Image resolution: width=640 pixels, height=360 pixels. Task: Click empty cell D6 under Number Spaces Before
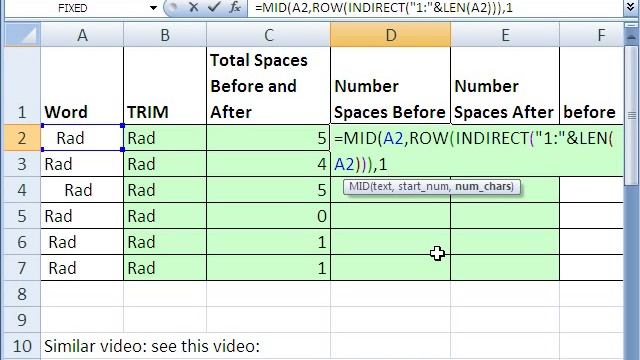pyautogui.click(x=391, y=242)
